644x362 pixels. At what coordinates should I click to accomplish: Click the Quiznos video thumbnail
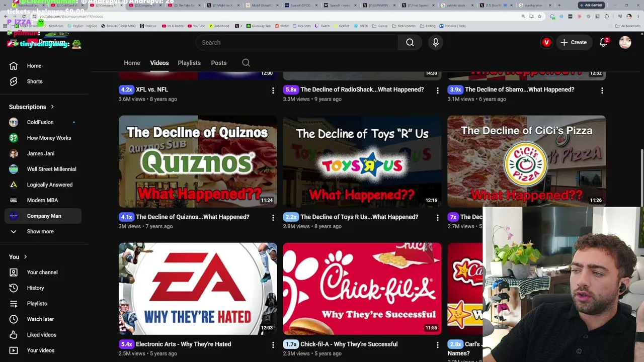[198, 161]
